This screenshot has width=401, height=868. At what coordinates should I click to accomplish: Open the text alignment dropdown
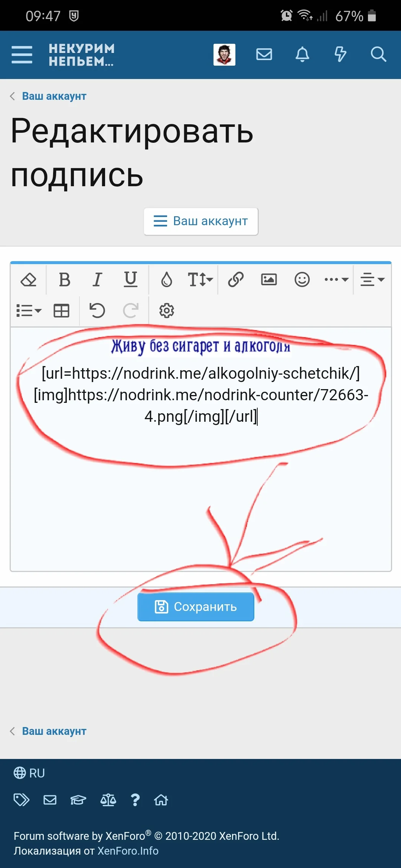click(x=372, y=279)
